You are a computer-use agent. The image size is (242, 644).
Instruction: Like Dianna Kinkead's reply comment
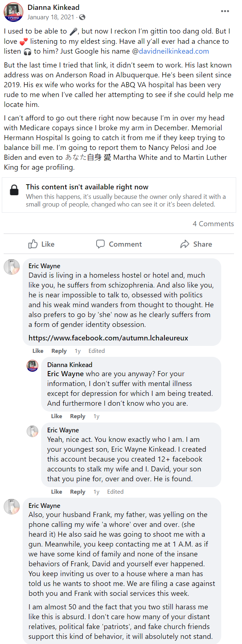(x=56, y=416)
